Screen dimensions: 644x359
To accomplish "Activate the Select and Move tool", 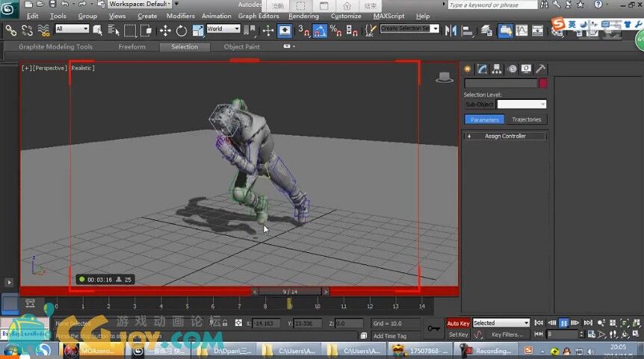I will [x=165, y=31].
